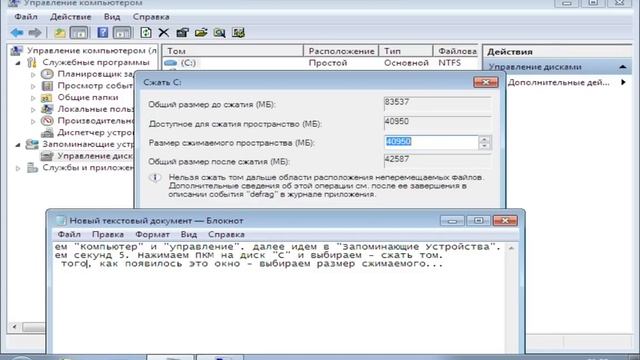Image resolution: width=640 pixels, height=360 pixels.
Task: Expand the Локальные пользователи tree node
Action: [x=33, y=109]
